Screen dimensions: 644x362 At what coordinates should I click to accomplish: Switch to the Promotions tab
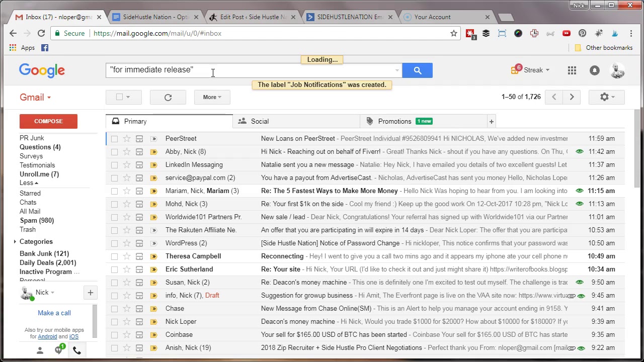click(x=424, y=121)
